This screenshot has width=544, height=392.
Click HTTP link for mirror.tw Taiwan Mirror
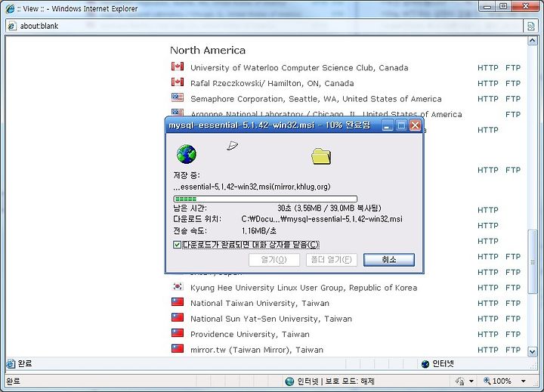(488, 350)
